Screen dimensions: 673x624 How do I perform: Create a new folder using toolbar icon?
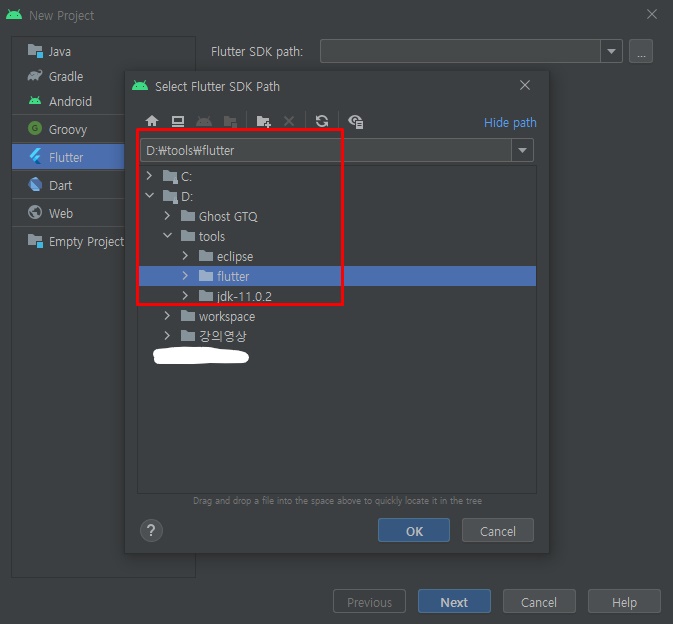[x=263, y=121]
